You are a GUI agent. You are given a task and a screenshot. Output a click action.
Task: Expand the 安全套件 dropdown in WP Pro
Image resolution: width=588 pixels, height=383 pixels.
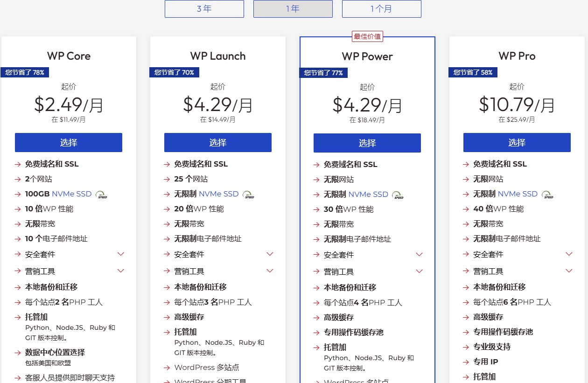tap(569, 254)
